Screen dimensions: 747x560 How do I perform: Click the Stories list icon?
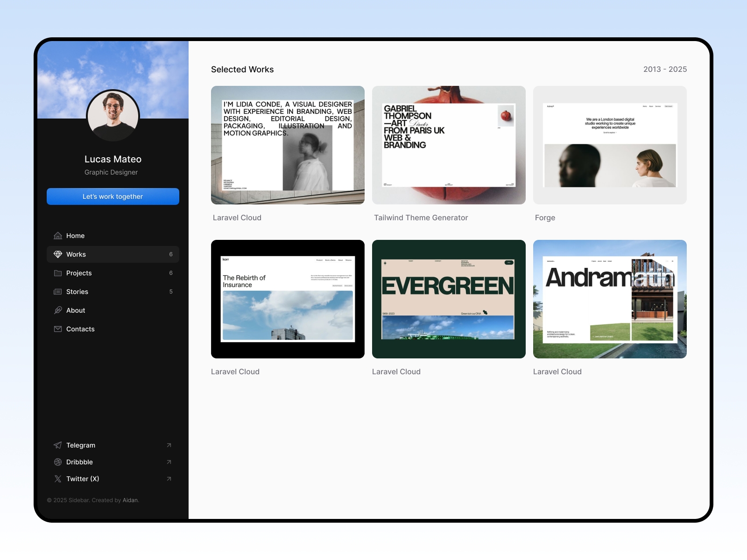pos(58,292)
